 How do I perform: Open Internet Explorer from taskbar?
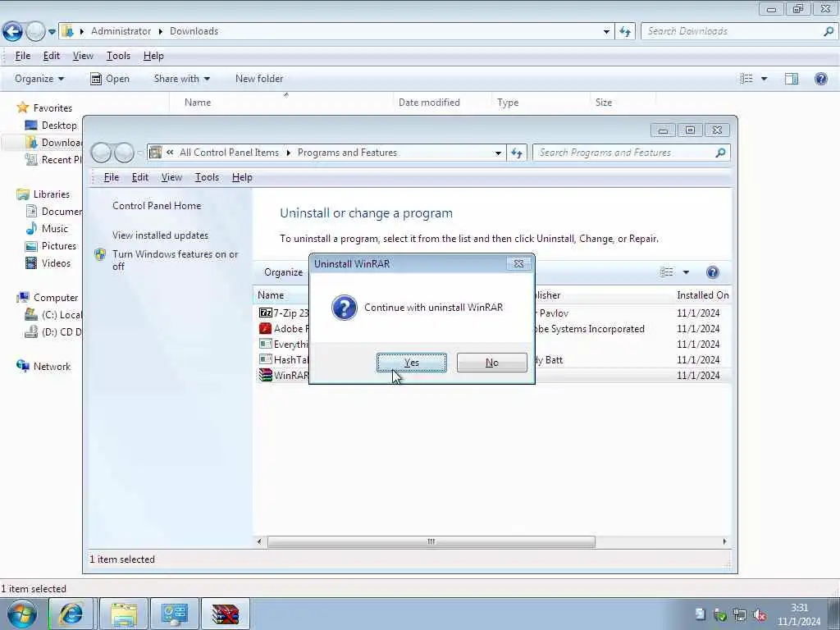71,614
